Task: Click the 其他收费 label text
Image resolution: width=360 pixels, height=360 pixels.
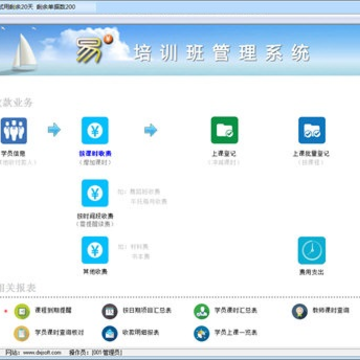Action: pos(95,272)
